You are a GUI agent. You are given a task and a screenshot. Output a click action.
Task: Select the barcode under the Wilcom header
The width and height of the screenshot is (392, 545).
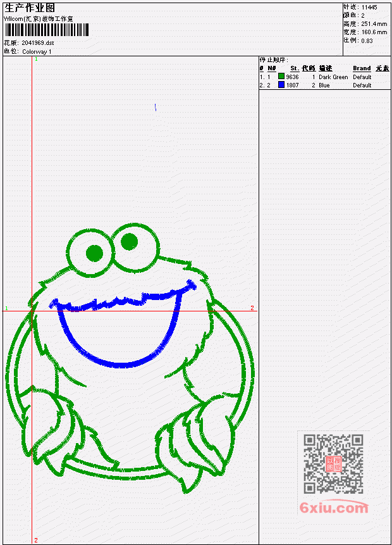(47, 30)
